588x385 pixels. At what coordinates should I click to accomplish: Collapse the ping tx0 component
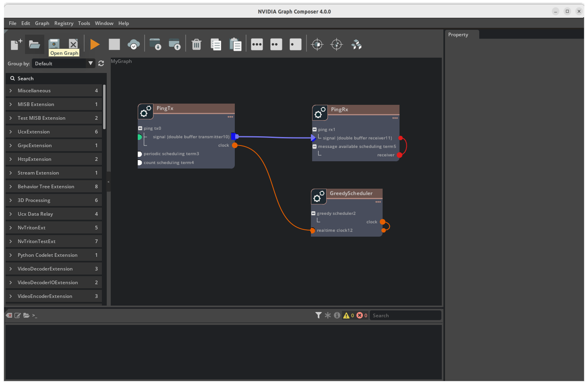click(140, 128)
